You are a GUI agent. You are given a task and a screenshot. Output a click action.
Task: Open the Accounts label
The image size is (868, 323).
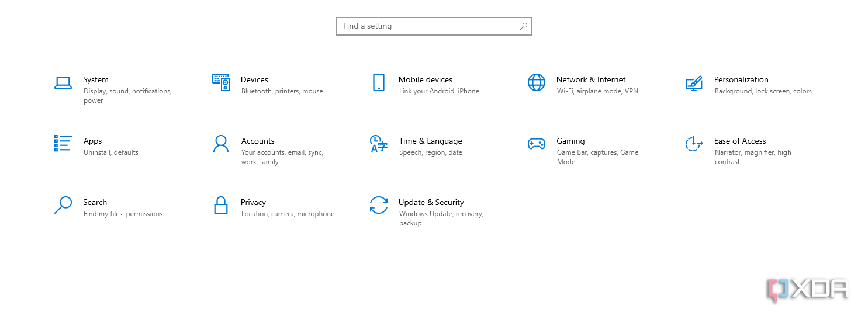point(258,141)
